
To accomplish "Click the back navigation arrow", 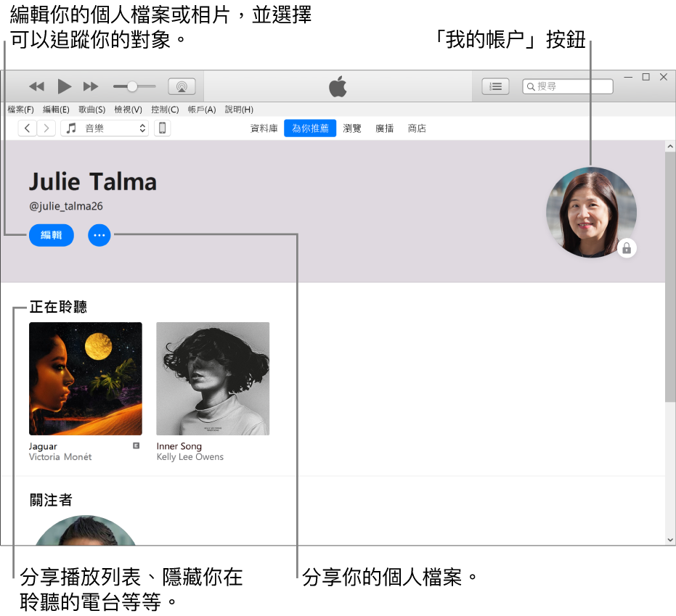I will coord(27,128).
